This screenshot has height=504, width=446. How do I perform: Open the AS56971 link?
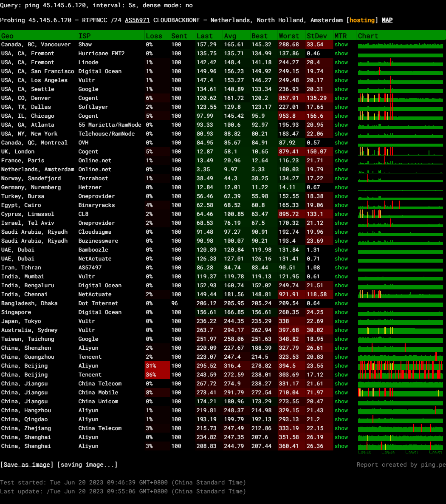click(137, 20)
